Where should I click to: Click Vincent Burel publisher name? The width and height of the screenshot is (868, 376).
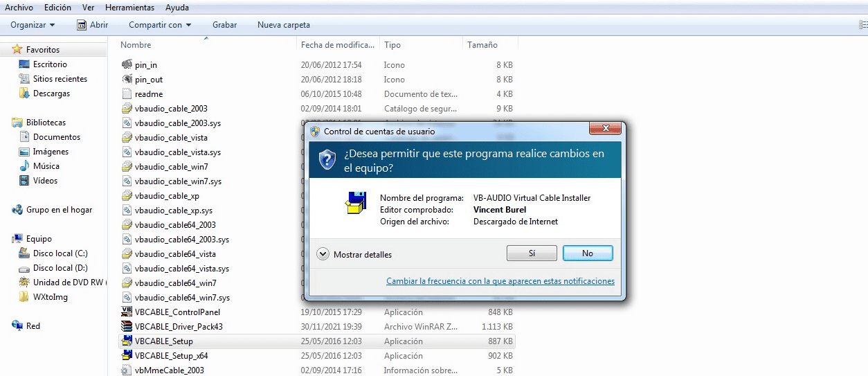[x=500, y=210]
